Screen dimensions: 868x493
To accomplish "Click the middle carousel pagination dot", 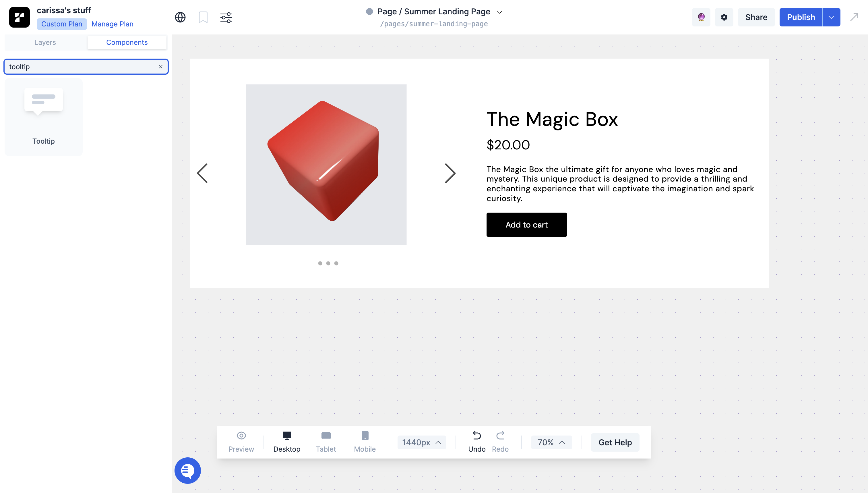I will (x=328, y=263).
